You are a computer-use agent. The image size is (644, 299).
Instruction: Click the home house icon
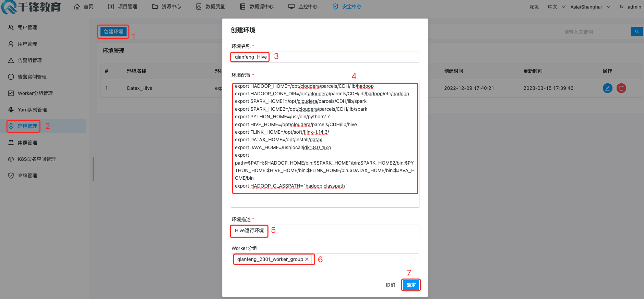77,7
